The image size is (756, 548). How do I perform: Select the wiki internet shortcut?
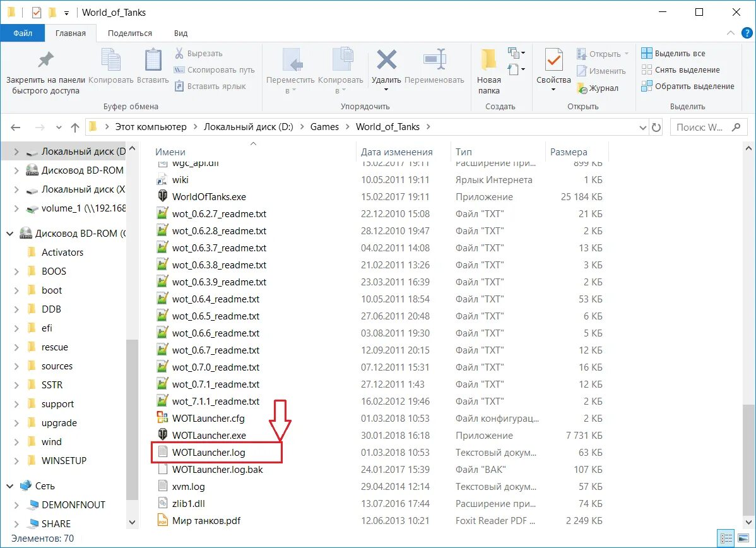point(180,179)
